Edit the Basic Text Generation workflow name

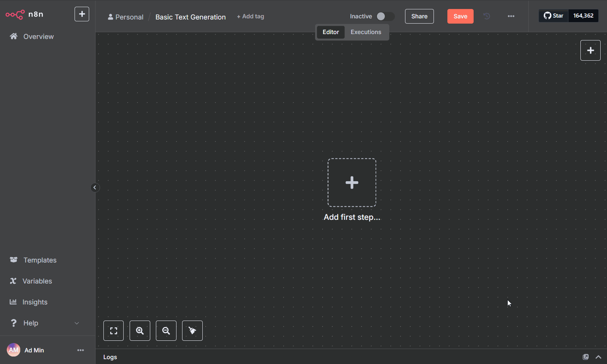191,17
